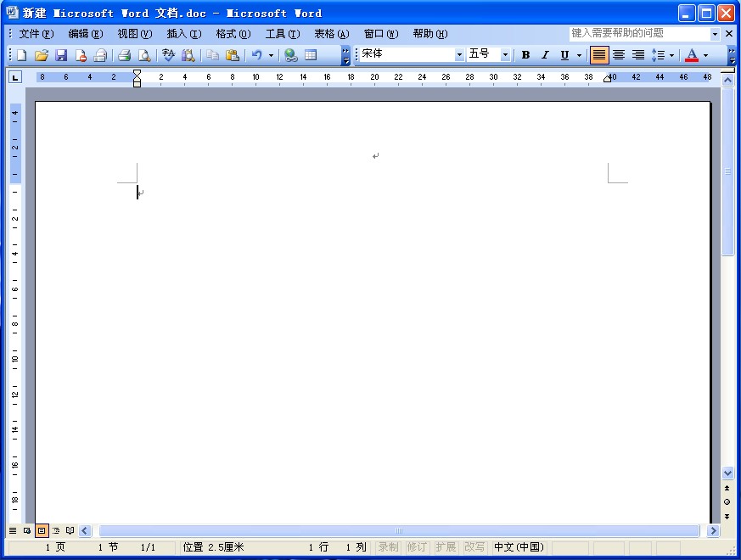Create a new blank document from the toolbar
Viewport: 741px width, 560px height.
[x=22, y=55]
